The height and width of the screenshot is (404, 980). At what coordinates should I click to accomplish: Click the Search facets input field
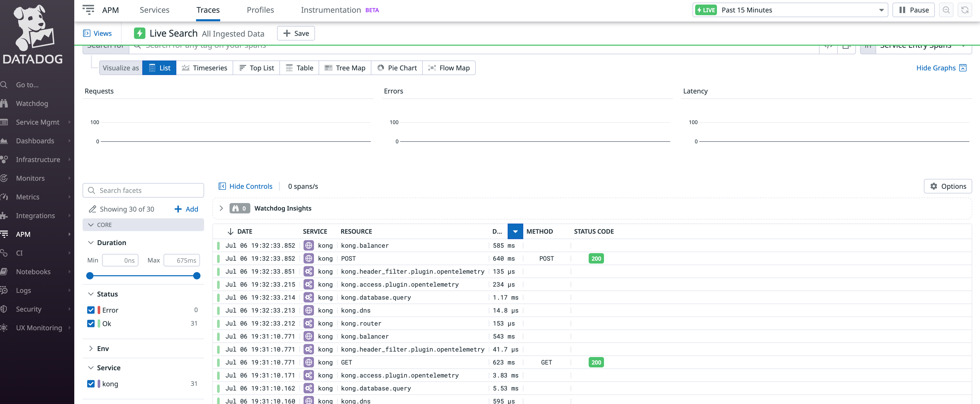tap(143, 190)
